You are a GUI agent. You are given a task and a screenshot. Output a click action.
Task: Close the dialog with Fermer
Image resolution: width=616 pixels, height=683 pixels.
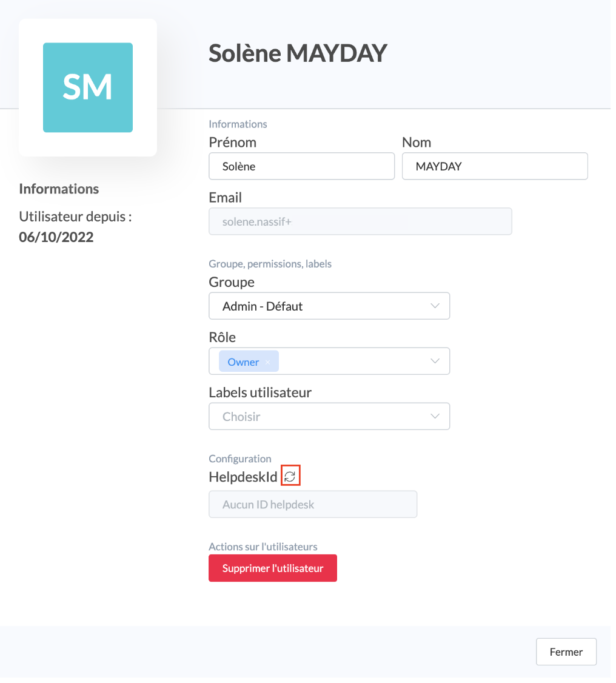[x=566, y=652]
